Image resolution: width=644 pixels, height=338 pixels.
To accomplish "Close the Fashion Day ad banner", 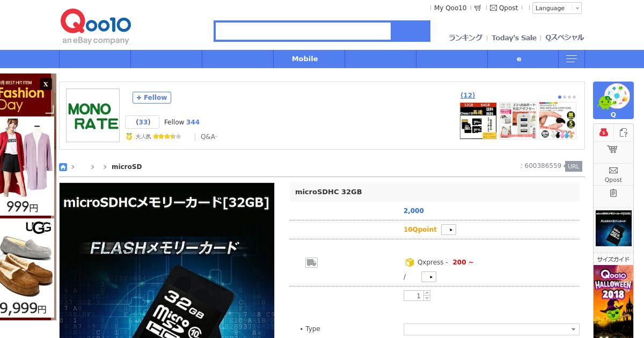I will point(46,84).
